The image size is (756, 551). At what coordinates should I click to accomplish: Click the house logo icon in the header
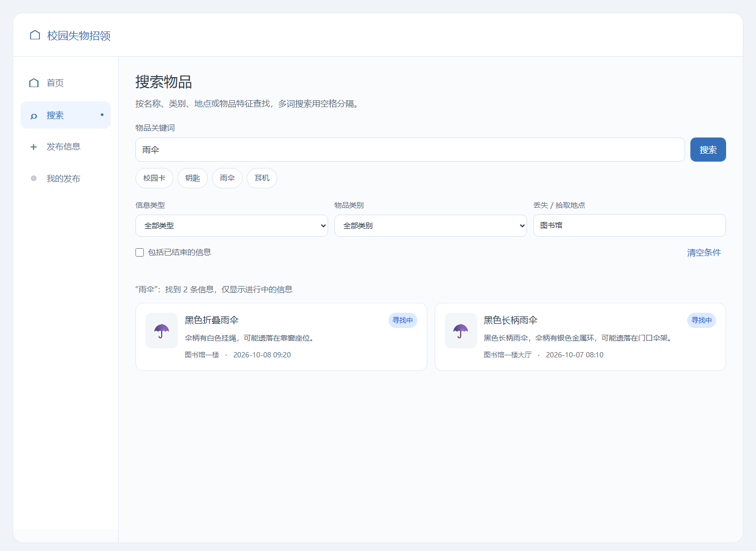coord(35,35)
